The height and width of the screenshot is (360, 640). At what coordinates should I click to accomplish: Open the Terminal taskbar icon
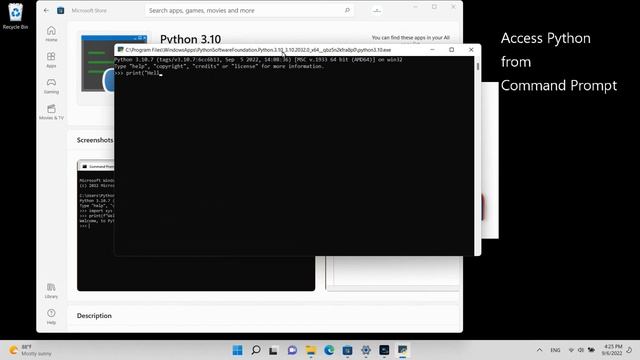coord(384,350)
